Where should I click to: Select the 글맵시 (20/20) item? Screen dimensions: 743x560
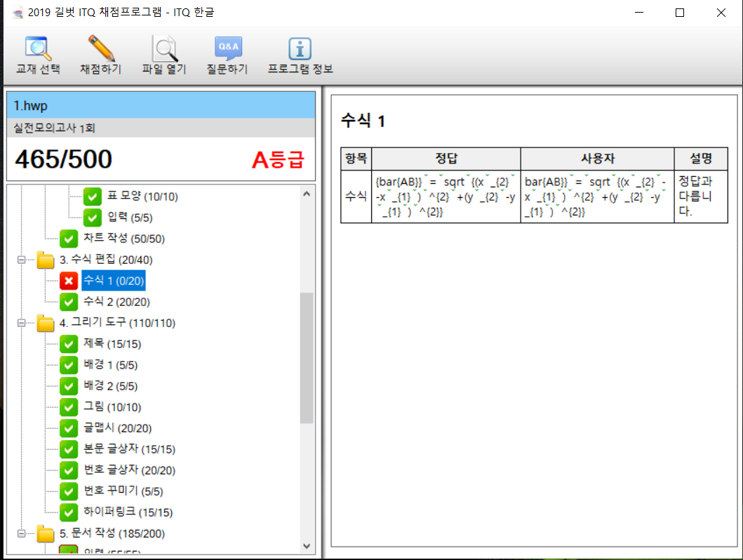point(117,429)
